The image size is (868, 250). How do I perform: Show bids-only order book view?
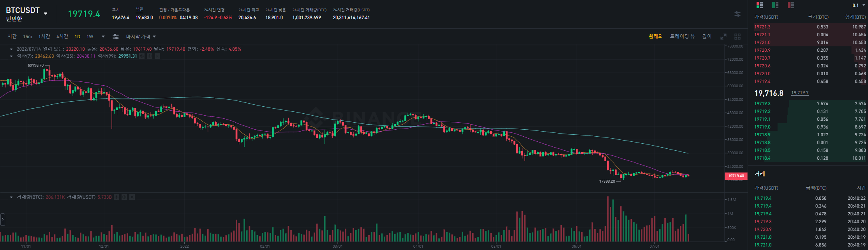pos(775,5)
